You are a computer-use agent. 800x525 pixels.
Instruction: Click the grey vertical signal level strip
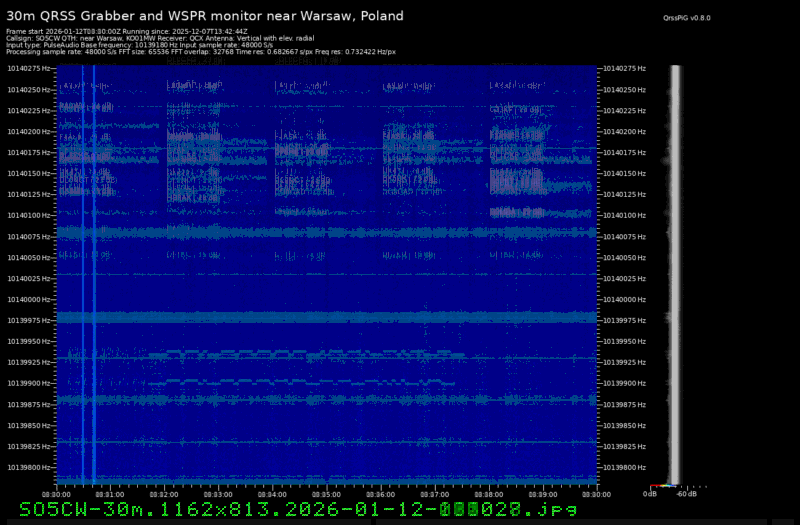click(675, 274)
